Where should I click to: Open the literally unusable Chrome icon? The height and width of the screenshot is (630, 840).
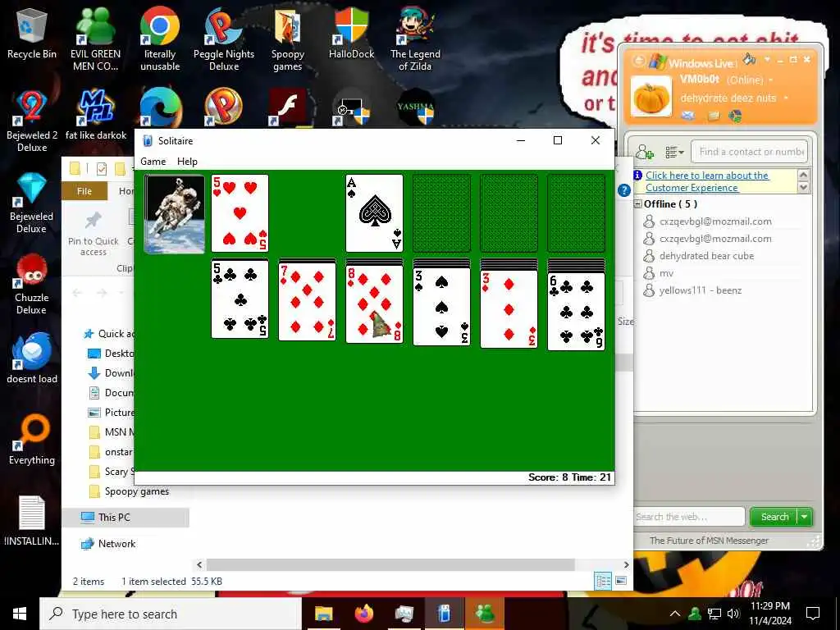(160, 39)
